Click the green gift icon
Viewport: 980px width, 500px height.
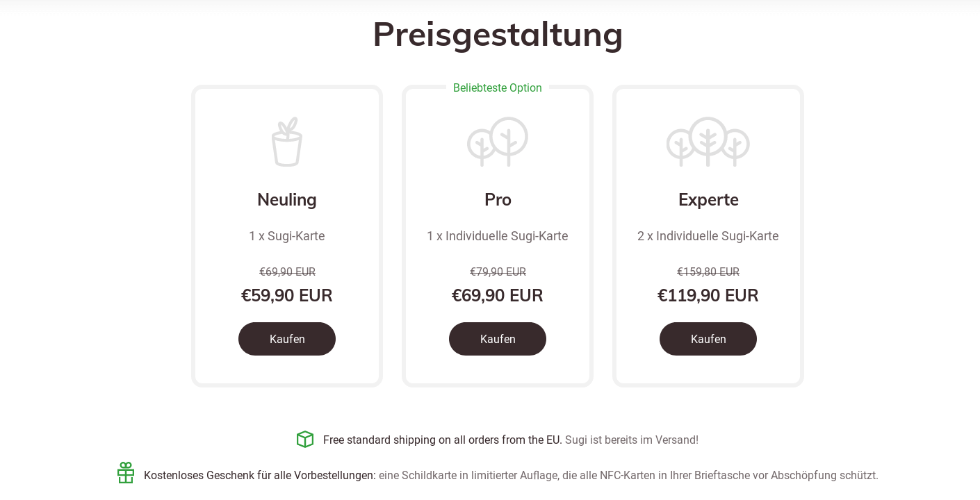(126, 473)
